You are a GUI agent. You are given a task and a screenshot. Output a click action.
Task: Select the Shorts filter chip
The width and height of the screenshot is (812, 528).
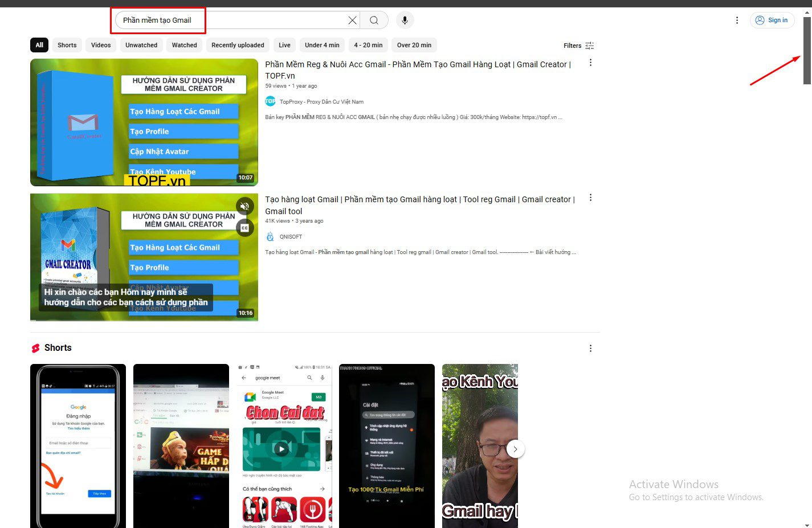click(67, 45)
